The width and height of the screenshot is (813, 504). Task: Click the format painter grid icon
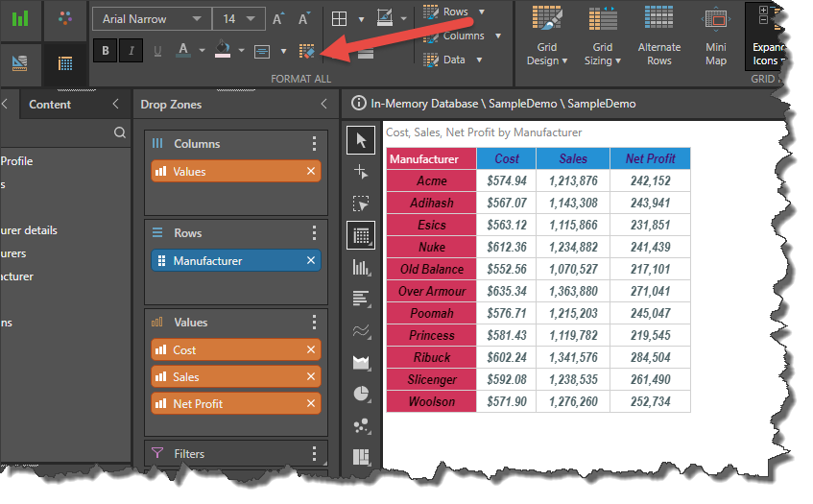(x=307, y=51)
